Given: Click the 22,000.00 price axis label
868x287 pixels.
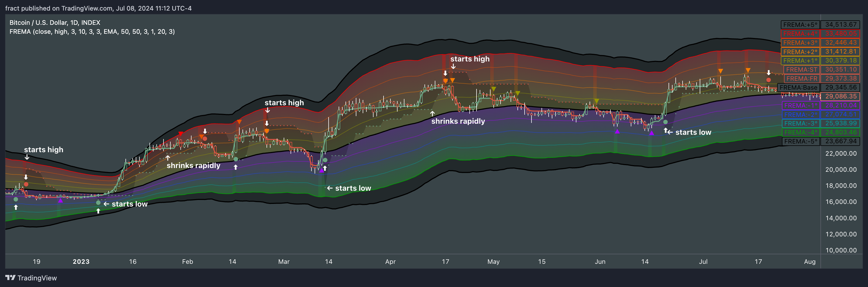Looking at the screenshot, I should 841,154.
